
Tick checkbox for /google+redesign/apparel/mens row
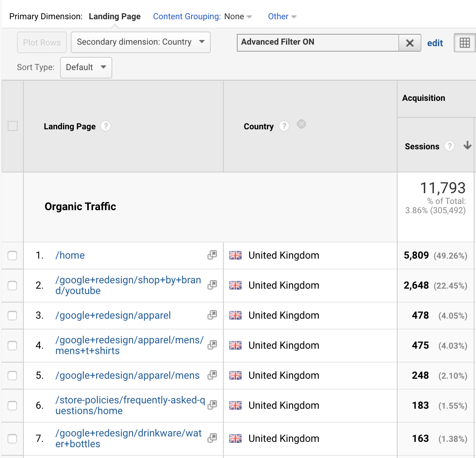[13, 376]
